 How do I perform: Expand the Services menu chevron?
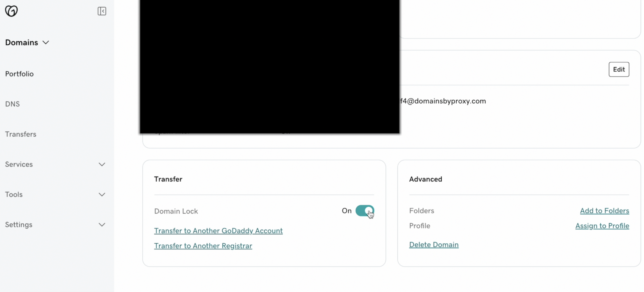[102, 164]
